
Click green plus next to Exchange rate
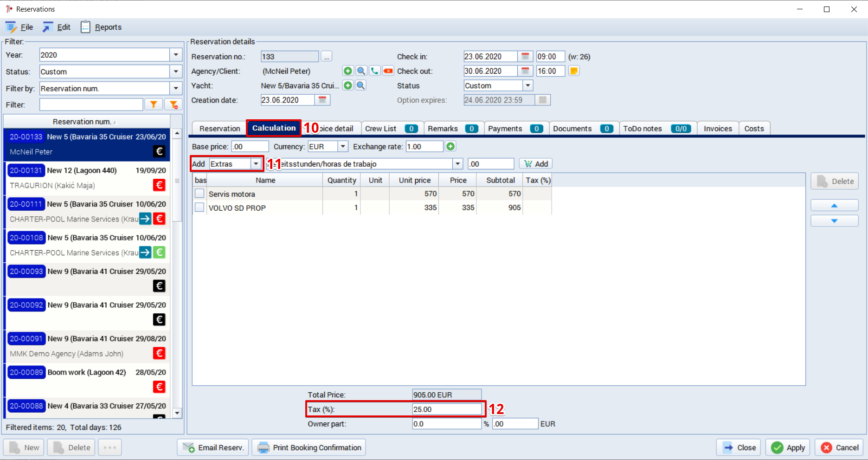[450, 146]
